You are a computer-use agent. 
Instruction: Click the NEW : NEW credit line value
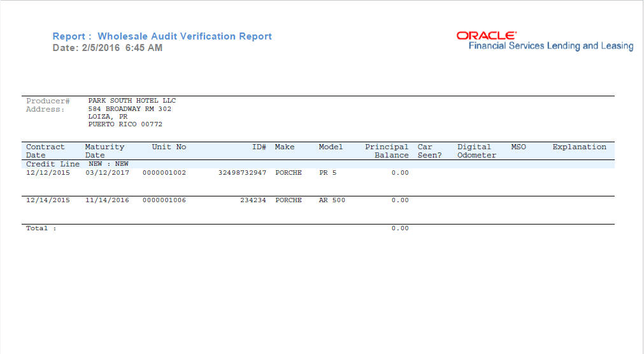108,164
